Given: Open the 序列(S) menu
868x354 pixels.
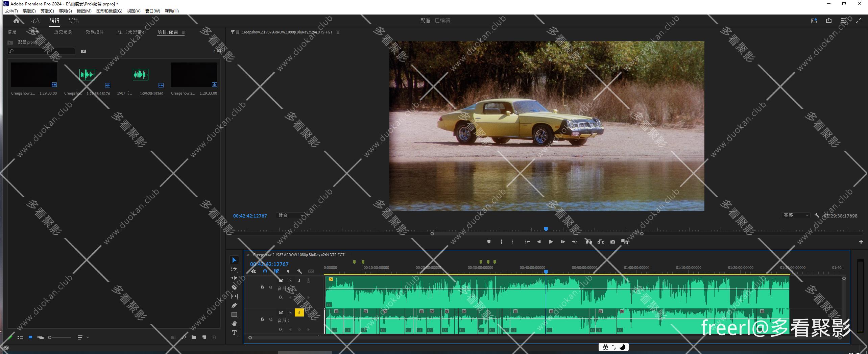Looking at the screenshot, I should click(65, 11).
